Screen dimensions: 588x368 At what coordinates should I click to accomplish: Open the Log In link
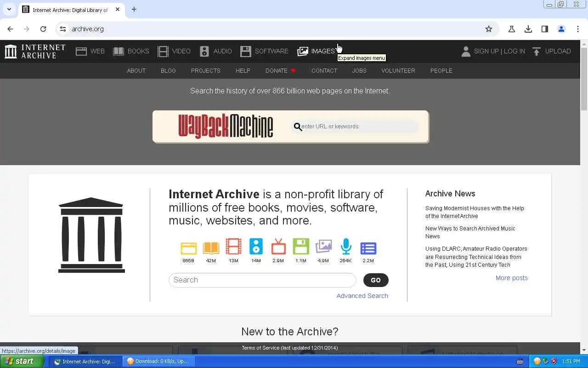click(514, 51)
